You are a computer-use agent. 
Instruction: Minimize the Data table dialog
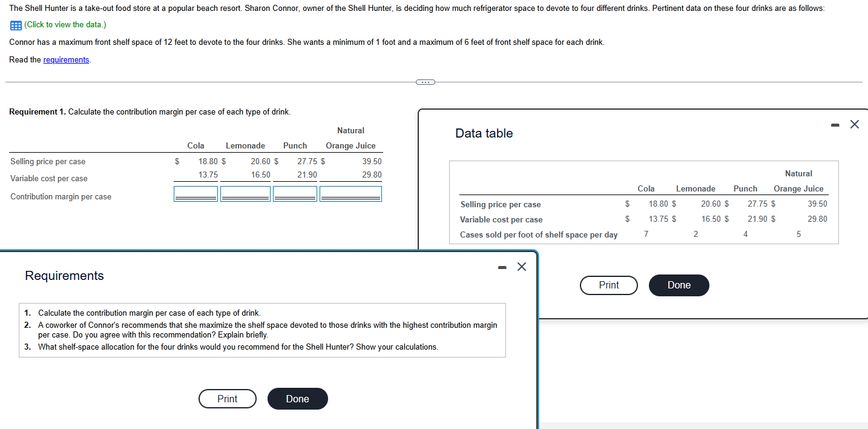(835, 124)
